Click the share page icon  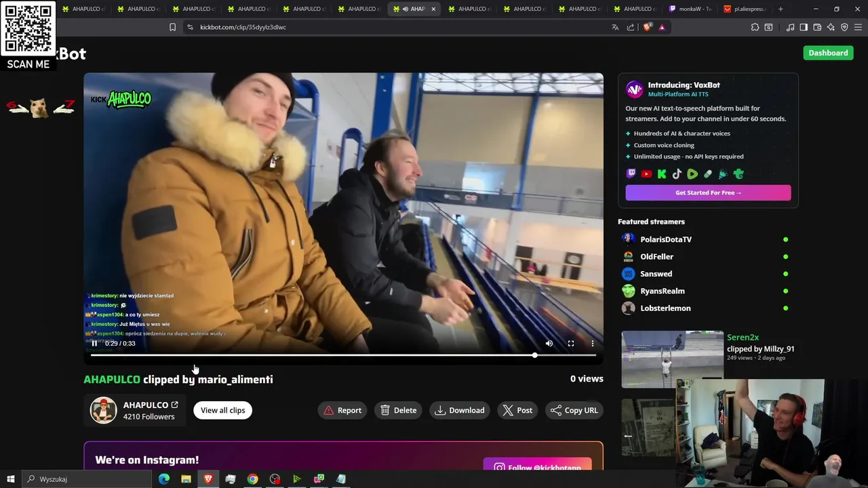click(x=631, y=27)
